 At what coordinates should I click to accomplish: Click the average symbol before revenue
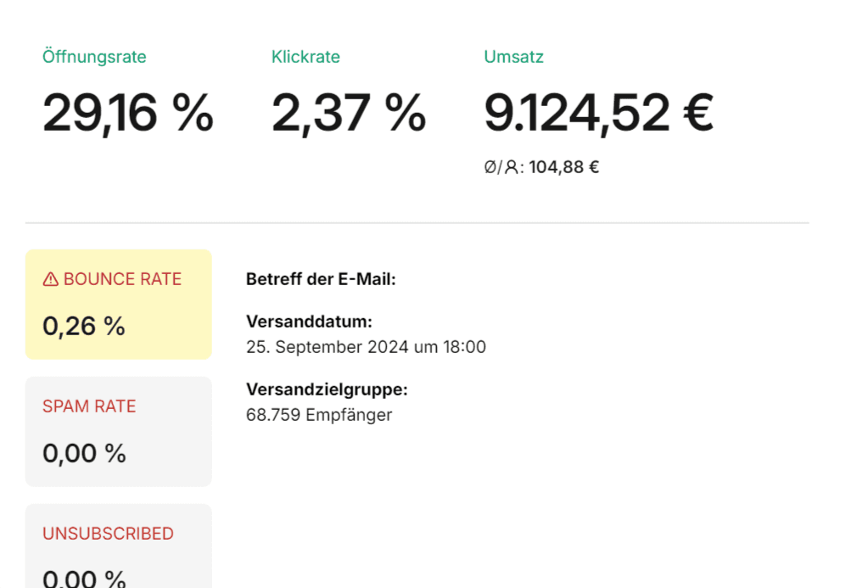(x=490, y=166)
